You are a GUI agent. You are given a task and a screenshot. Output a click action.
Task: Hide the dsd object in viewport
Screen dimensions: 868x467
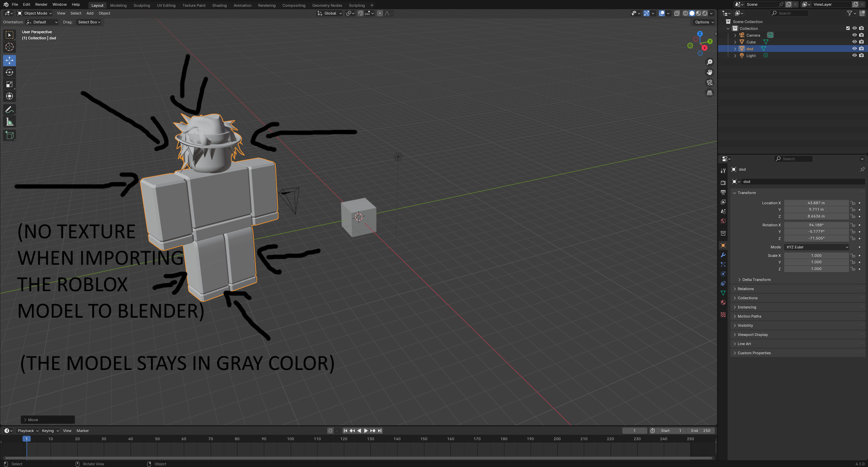(854, 49)
